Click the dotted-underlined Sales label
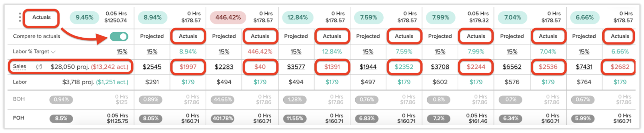Viewport: 644px width, 133px height. click(x=20, y=66)
